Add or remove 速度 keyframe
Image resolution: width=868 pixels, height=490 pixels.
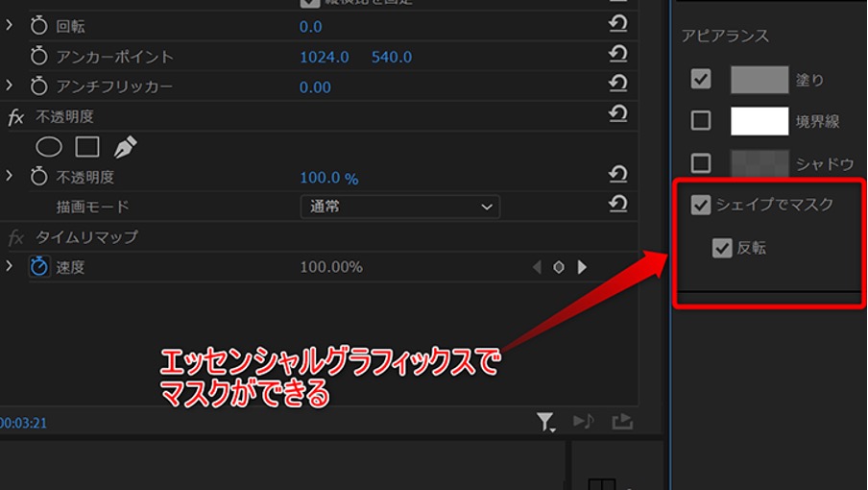click(559, 267)
